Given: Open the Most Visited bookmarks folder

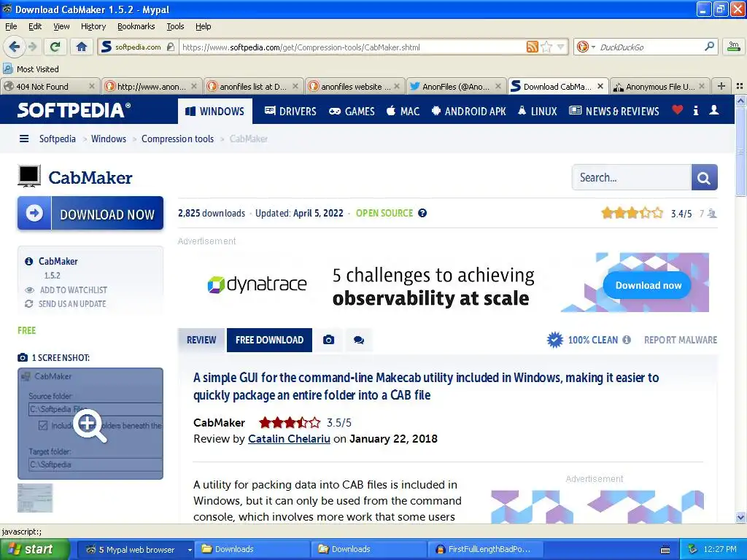Looking at the screenshot, I should 31,69.
